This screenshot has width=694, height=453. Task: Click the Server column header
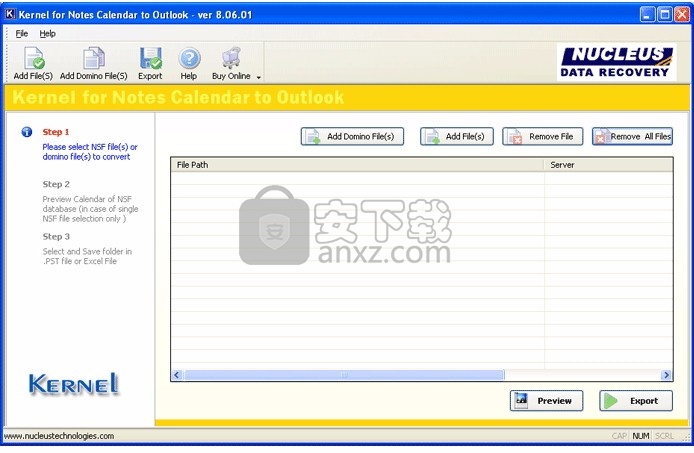click(x=609, y=165)
